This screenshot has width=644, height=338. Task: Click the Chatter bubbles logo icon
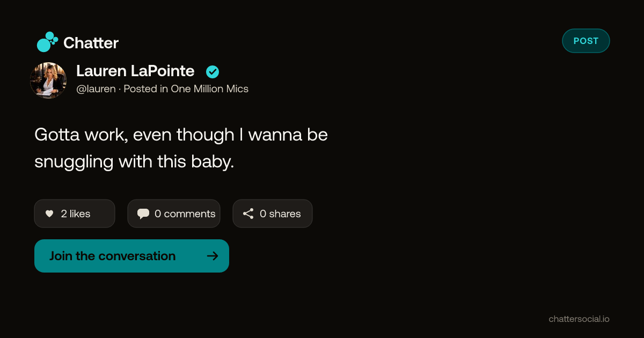pos(47,42)
